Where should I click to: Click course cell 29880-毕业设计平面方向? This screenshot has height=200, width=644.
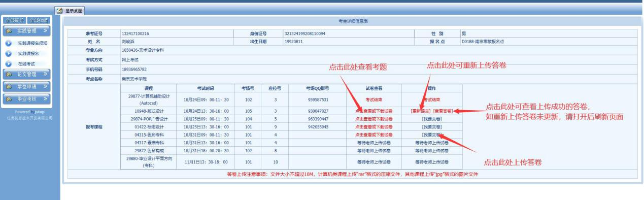(149, 162)
